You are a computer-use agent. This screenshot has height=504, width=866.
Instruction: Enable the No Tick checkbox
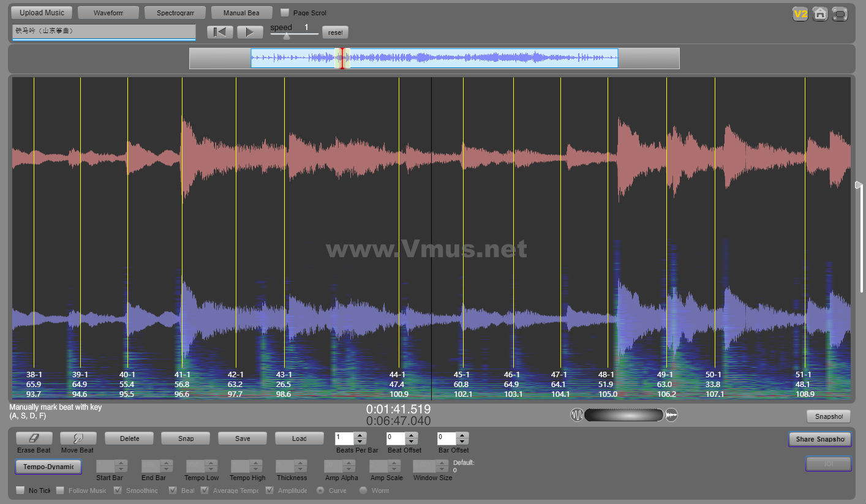click(x=20, y=490)
